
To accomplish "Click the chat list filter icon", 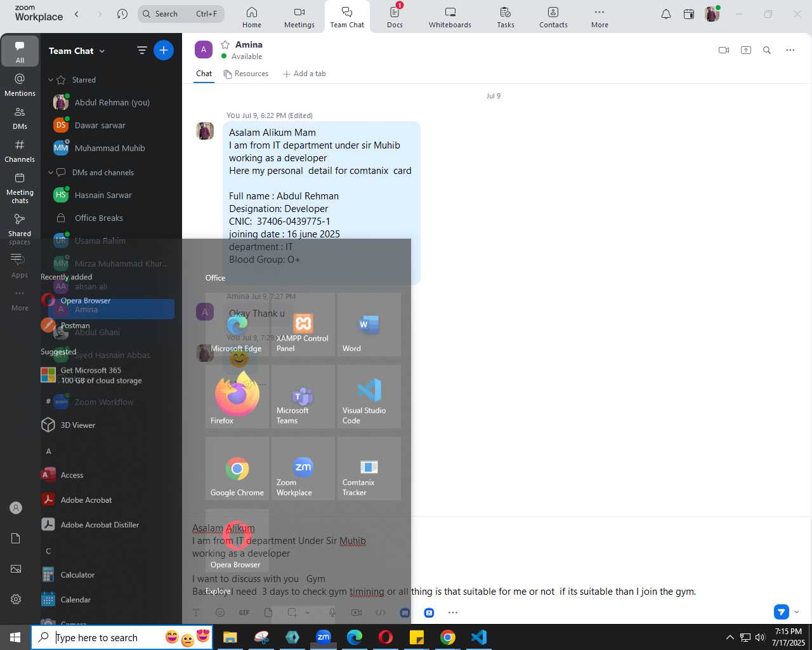I will 142,50.
